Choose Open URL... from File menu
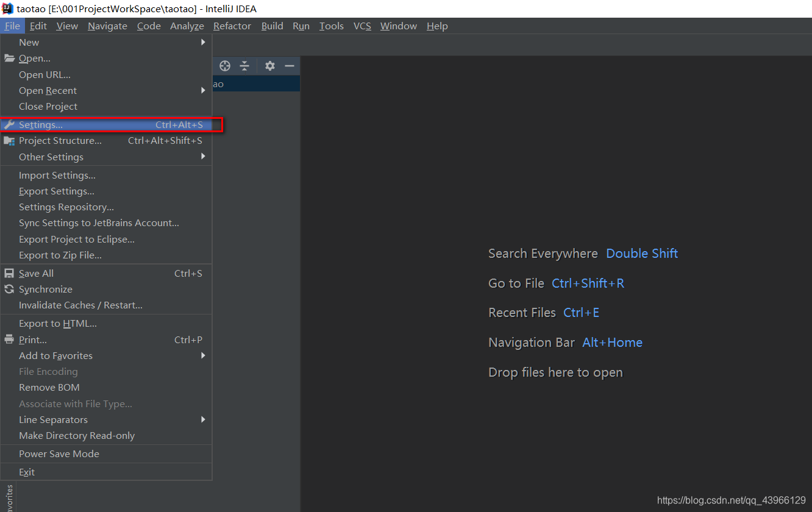Viewport: 812px width, 512px height. click(x=106, y=74)
